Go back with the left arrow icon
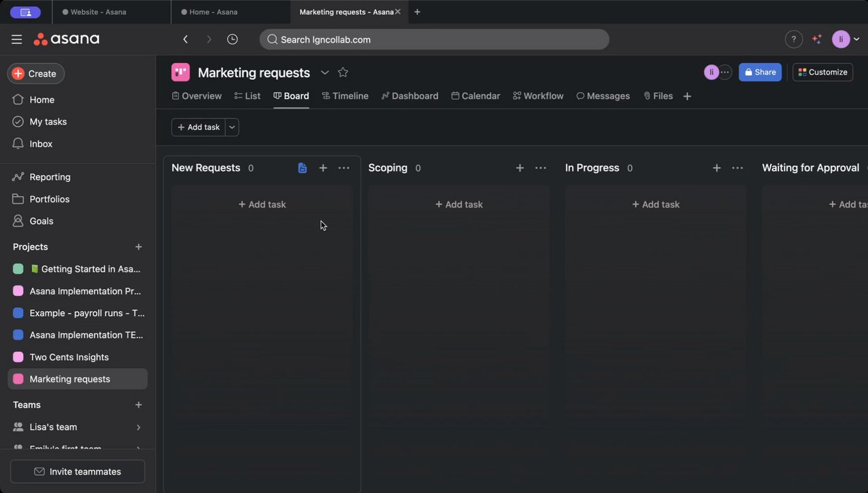 point(185,39)
